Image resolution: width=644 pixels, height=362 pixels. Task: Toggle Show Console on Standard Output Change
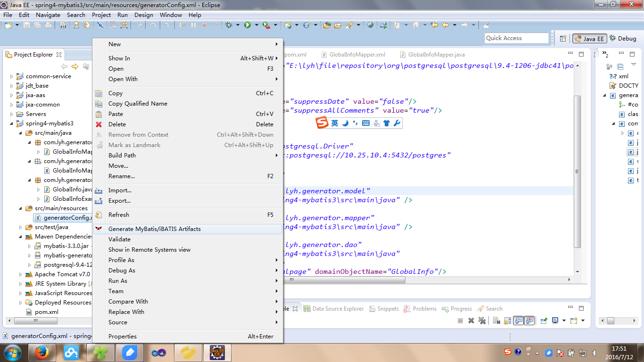[x=519, y=321]
